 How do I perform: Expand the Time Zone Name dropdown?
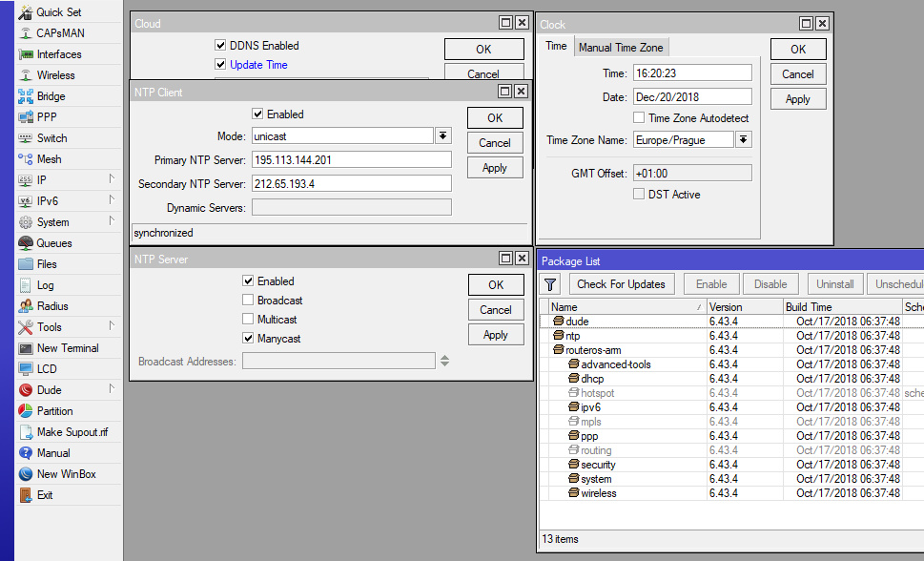click(x=744, y=140)
